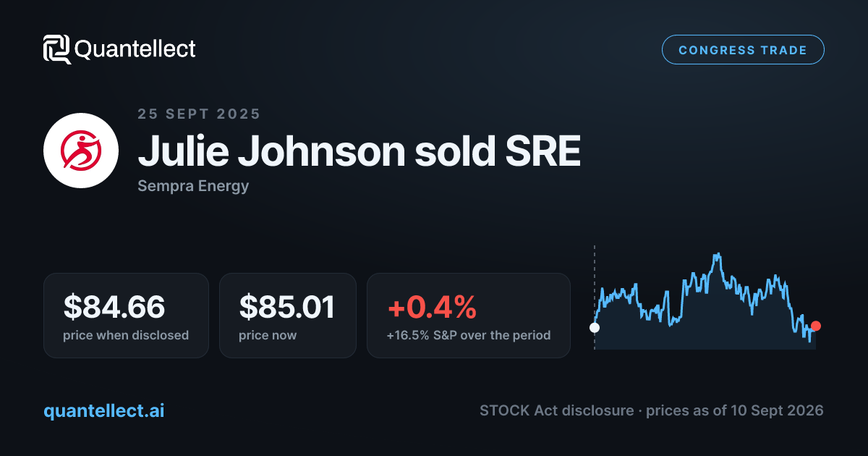Screen dimensions: 868x456
Task: Click the shaded area under price line
Action: 705,326
